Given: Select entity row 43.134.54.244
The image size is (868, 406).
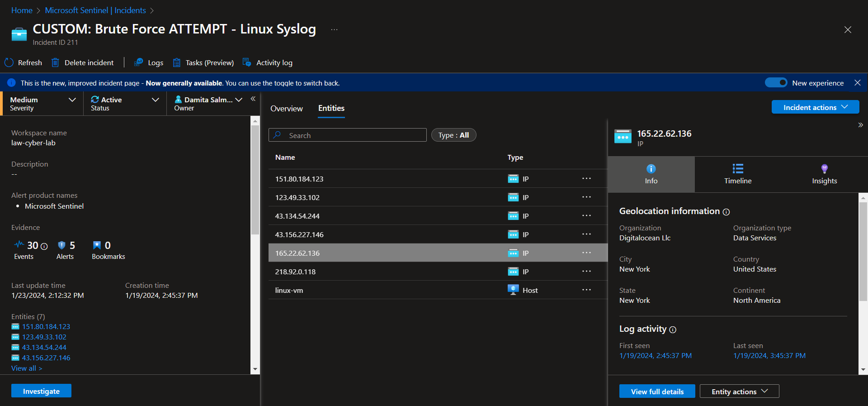Looking at the screenshot, I should point(438,216).
